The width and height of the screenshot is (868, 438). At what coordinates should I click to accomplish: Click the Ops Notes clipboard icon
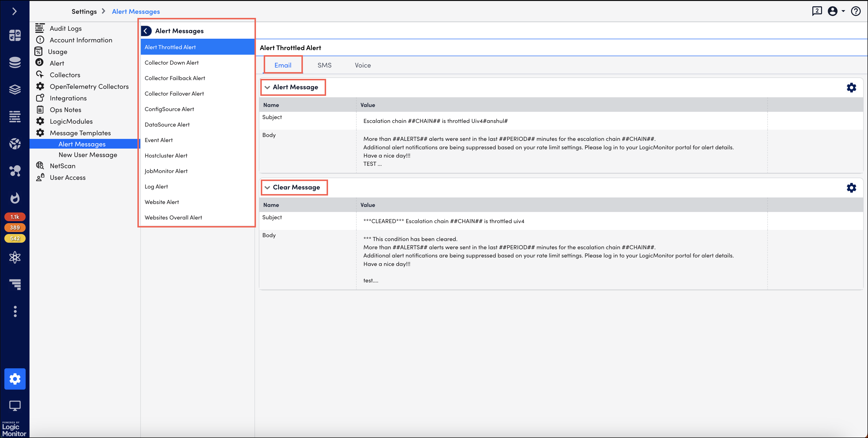[40, 110]
